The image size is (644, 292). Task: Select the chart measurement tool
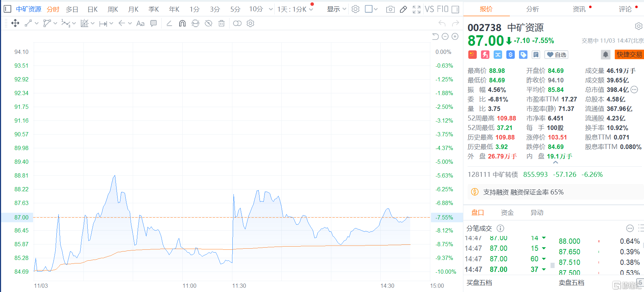pos(85,24)
